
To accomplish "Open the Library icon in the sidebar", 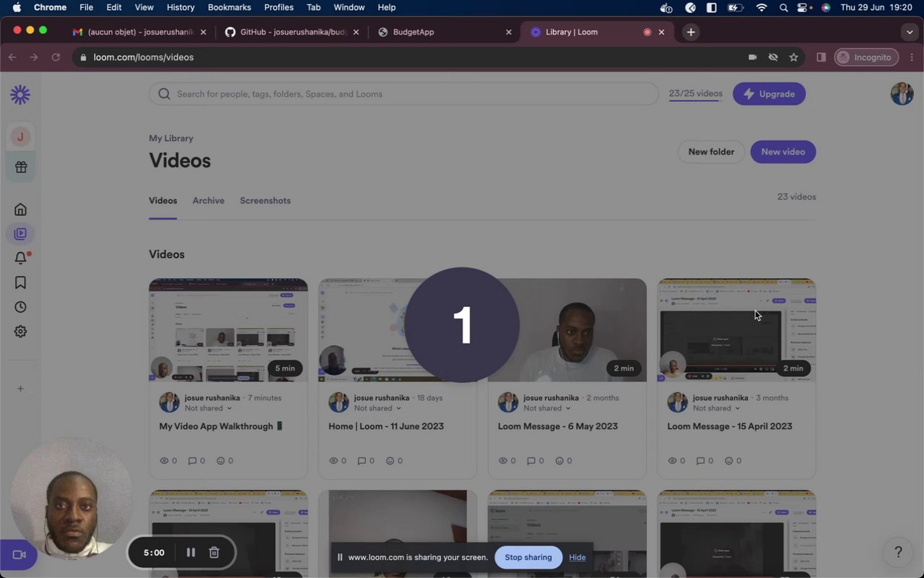I will [20, 233].
